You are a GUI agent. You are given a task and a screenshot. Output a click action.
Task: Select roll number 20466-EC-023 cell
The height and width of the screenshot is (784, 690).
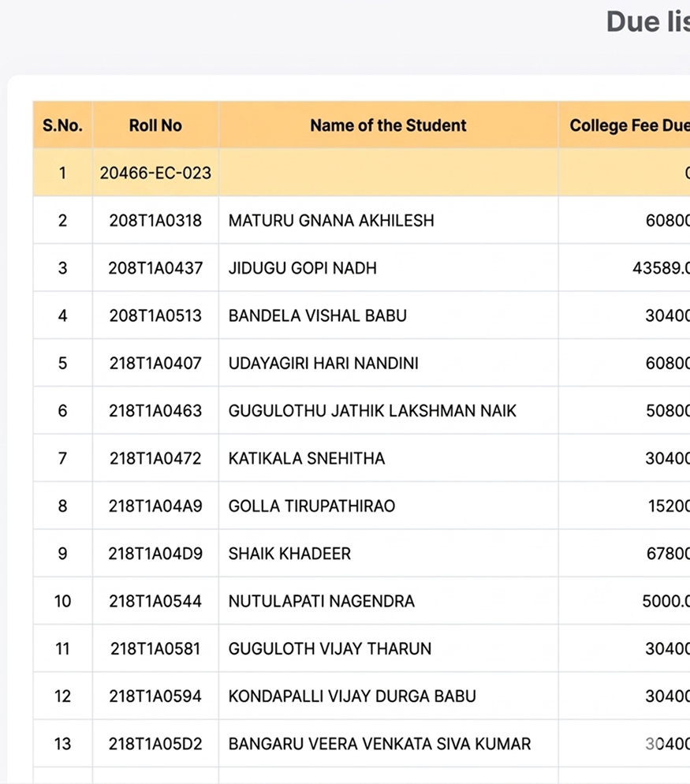pos(155,173)
